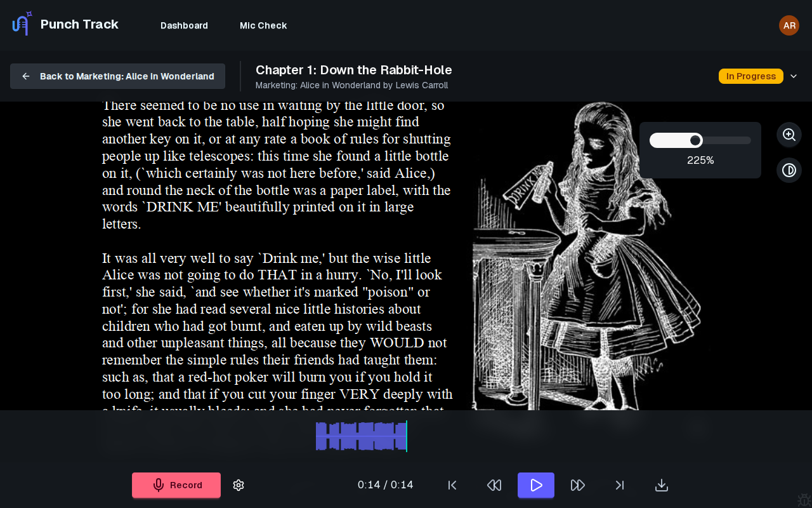Click the audio waveform display
Viewport: 812px width, 508px height.
(361, 436)
